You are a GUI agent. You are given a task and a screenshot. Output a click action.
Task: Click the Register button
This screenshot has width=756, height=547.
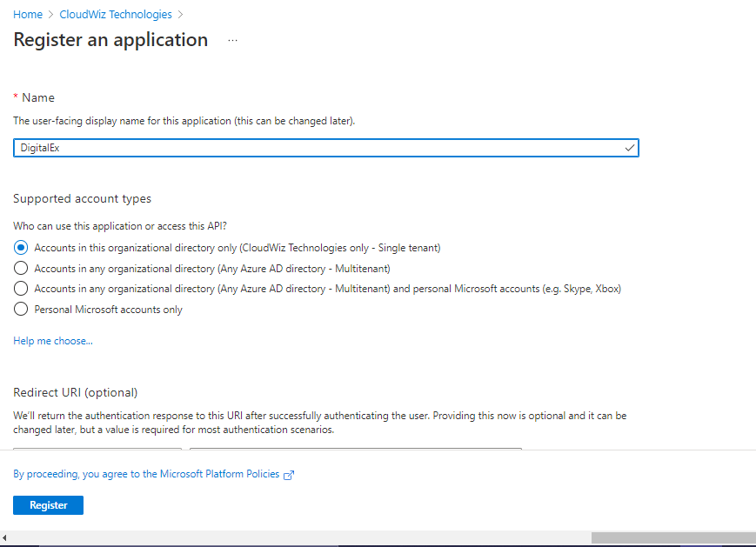tap(48, 505)
